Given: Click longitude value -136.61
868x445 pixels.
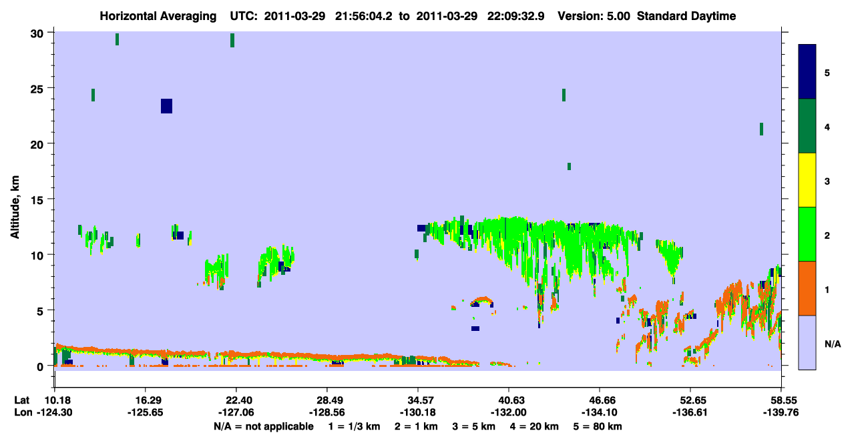Looking at the screenshot, I should pyautogui.click(x=690, y=413).
